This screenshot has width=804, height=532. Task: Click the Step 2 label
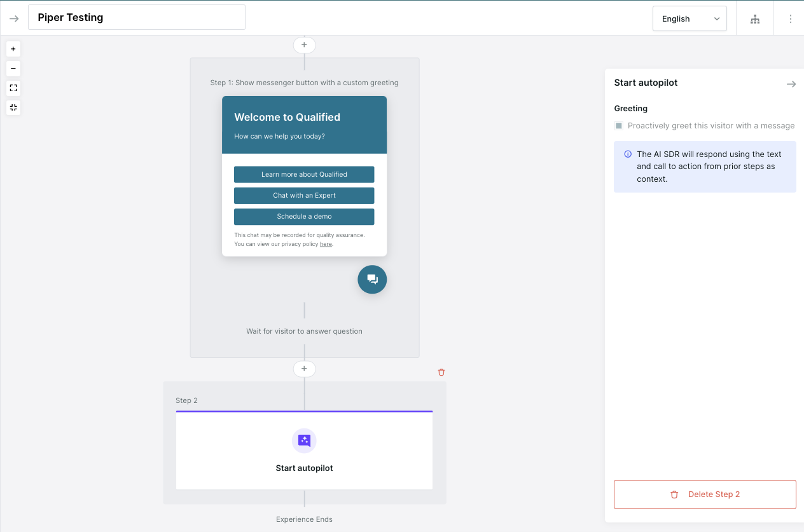coord(186,400)
